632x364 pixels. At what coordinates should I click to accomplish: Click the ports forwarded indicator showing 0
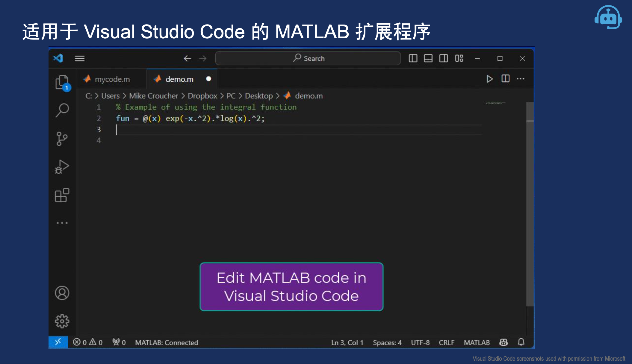coord(119,342)
